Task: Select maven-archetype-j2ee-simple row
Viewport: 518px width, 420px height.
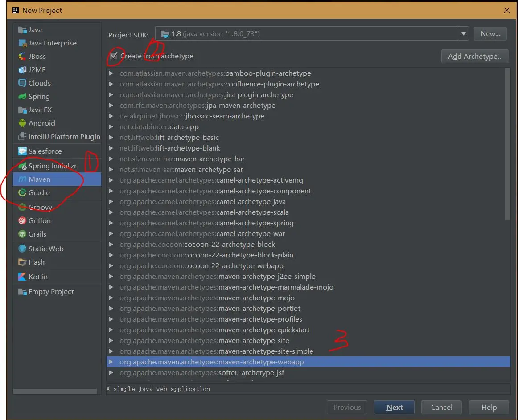Action: click(x=308, y=277)
